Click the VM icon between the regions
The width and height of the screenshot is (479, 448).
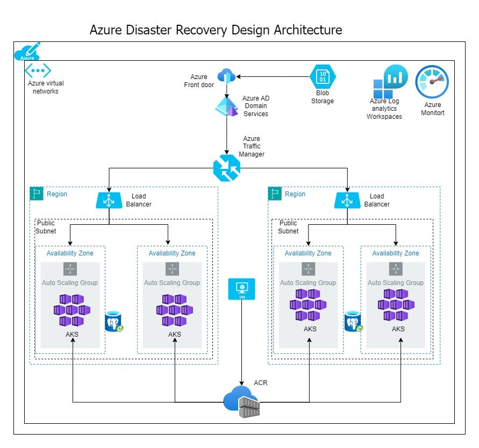coord(241,289)
